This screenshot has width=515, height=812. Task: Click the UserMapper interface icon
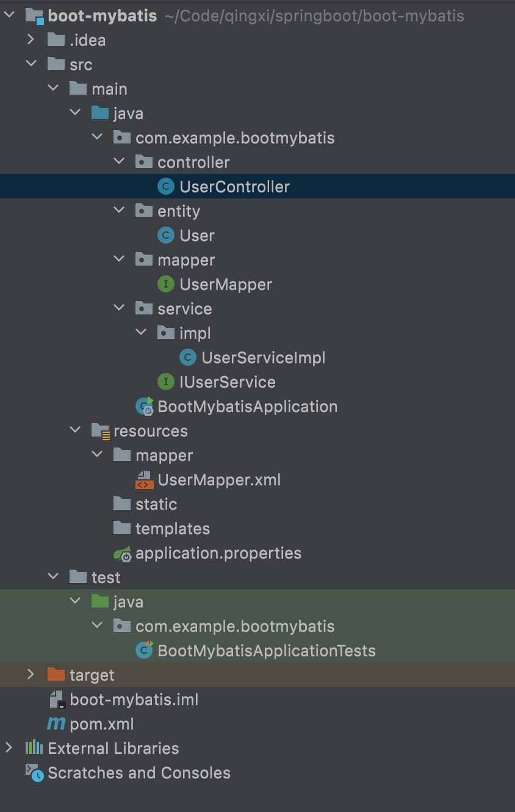[x=166, y=285]
